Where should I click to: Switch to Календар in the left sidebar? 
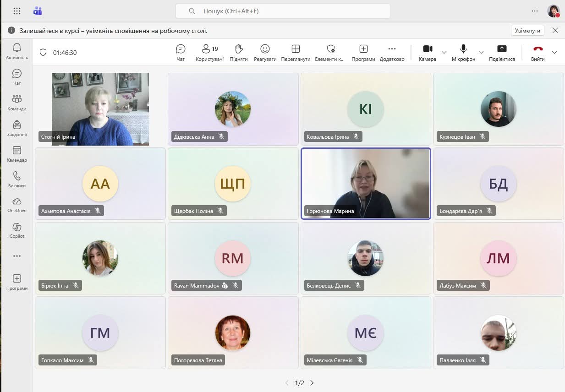click(x=17, y=154)
